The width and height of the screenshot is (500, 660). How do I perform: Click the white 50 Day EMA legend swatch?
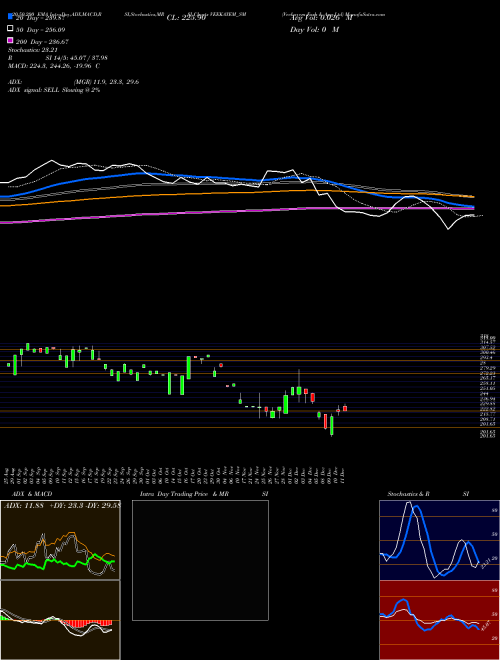pyautogui.click(x=10, y=28)
